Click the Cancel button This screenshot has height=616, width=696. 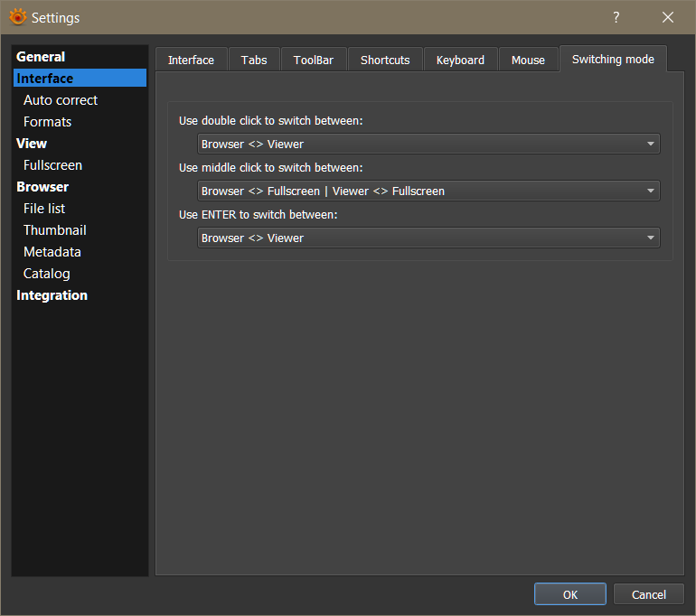tap(648, 594)
